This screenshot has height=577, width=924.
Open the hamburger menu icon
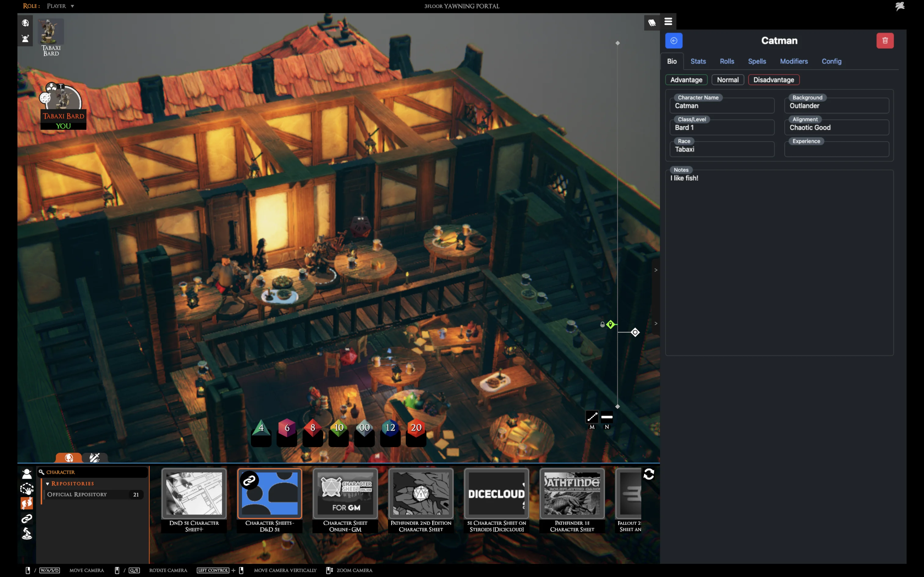[668, 22]
